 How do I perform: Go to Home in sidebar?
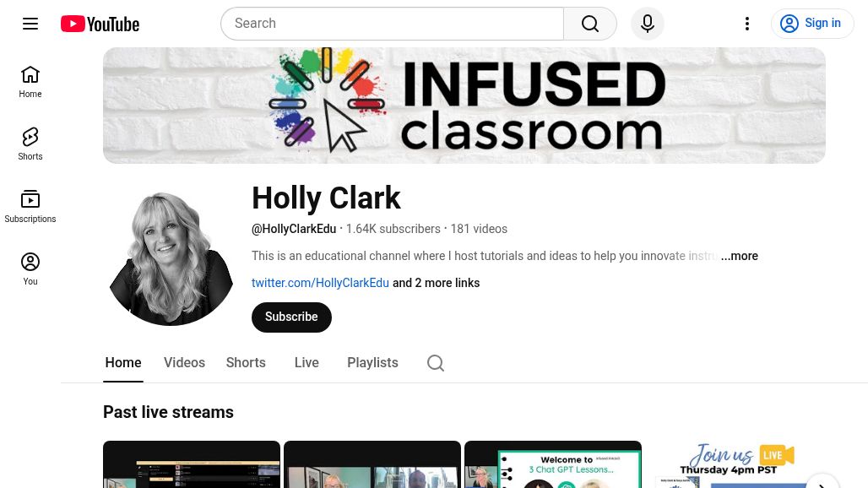(x=30, y=82)
